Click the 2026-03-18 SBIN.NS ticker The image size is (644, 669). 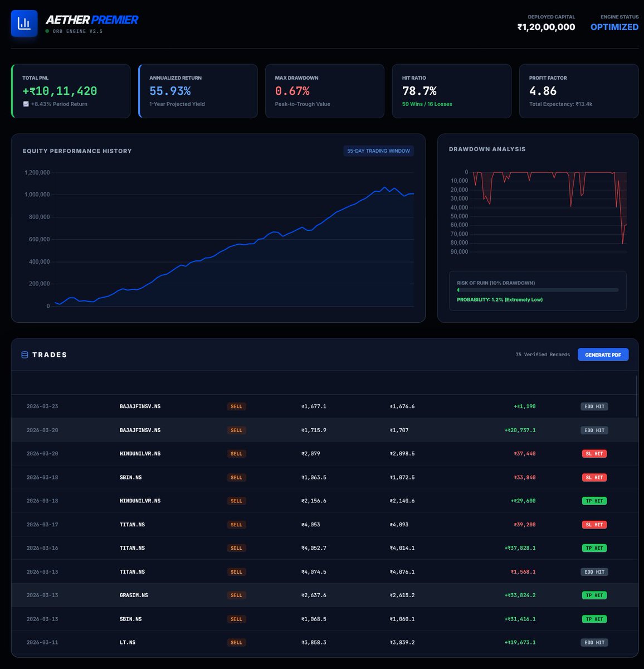click(x=130, y=478)
